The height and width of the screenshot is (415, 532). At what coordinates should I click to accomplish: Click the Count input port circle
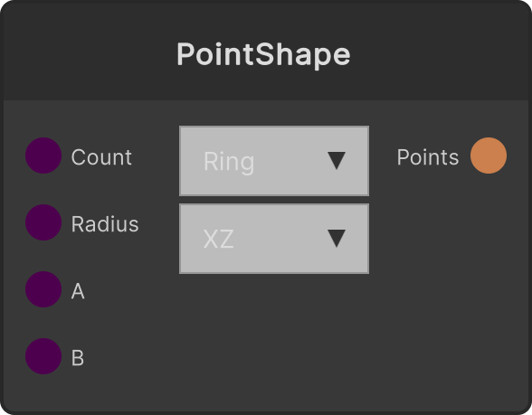43,156
